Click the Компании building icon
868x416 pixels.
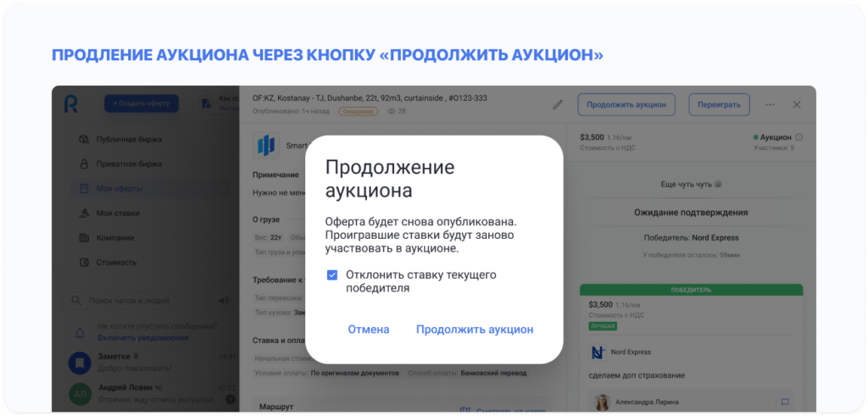pos(84,238)
